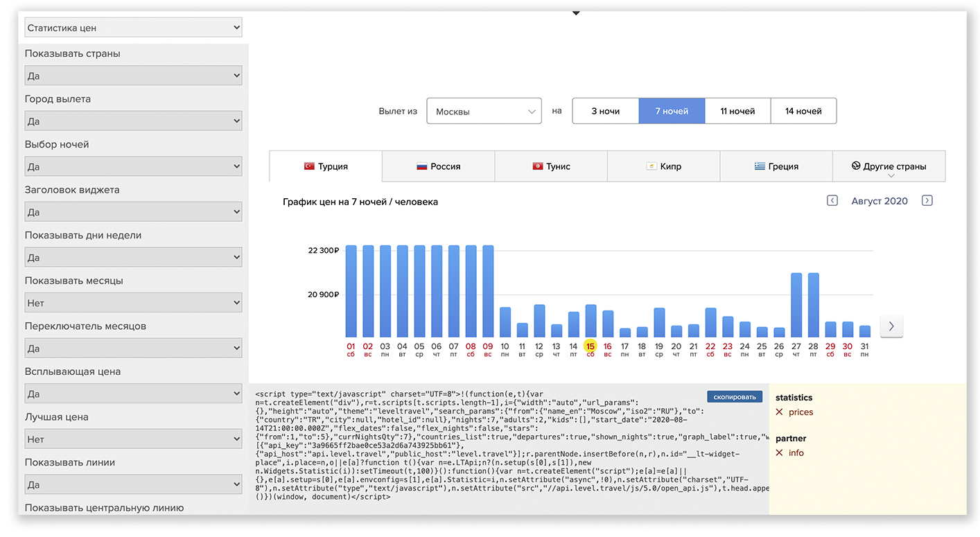Open departure city Москвы dropdown

[x=484, y=111]
